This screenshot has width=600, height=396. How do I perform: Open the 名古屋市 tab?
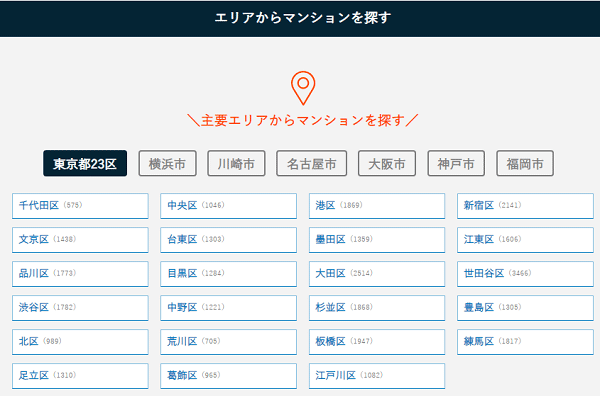(x=311, y=163)
